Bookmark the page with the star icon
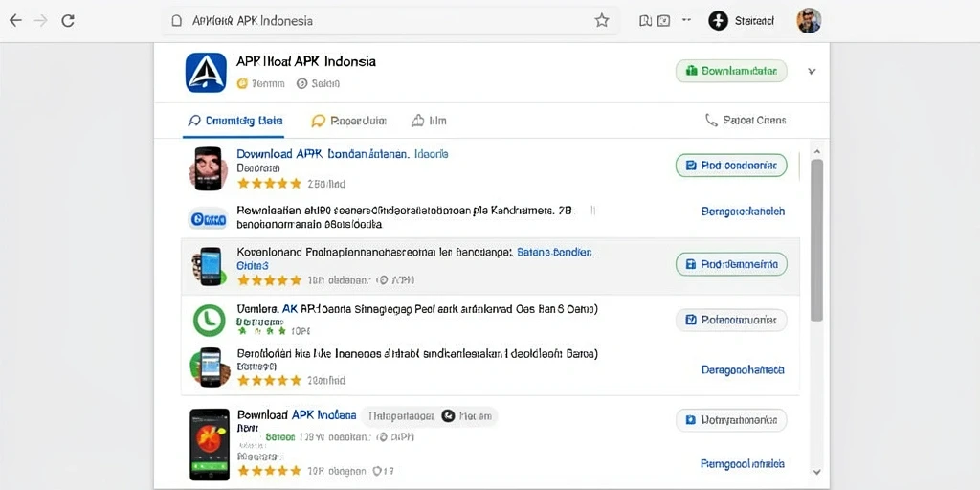Image resolution: width=980 pixels, height=490 pixels. 602,21
